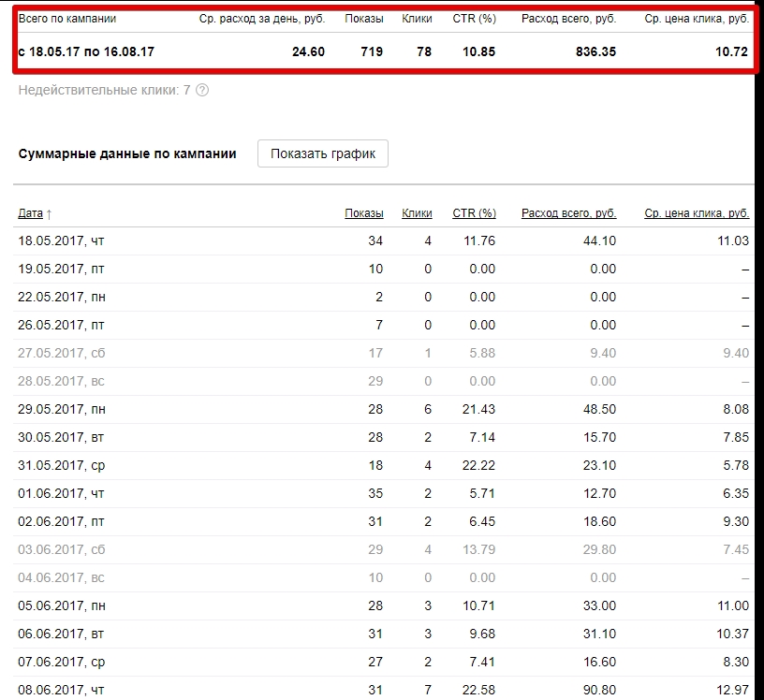
Task: Click the Недействительные клики: 7 label
Action: tap(104, 90)
